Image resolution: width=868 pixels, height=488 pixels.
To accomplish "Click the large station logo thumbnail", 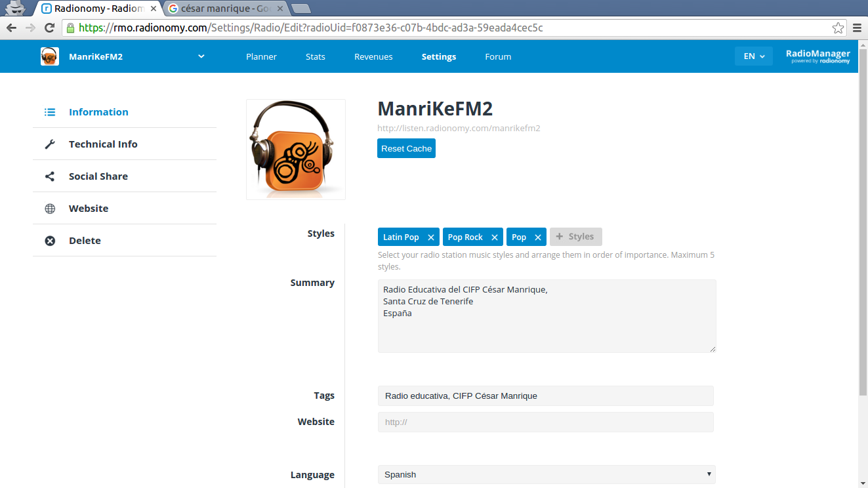I will point(296,150).
